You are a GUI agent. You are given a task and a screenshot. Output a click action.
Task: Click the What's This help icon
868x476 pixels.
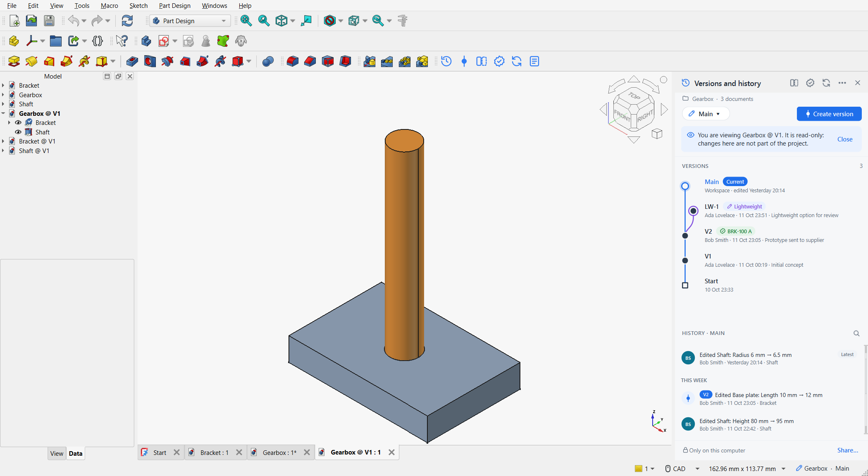tap(122, 41)
